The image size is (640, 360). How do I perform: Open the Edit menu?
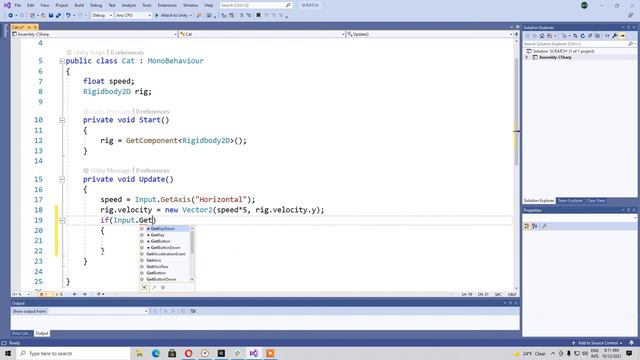pos(31,5)
